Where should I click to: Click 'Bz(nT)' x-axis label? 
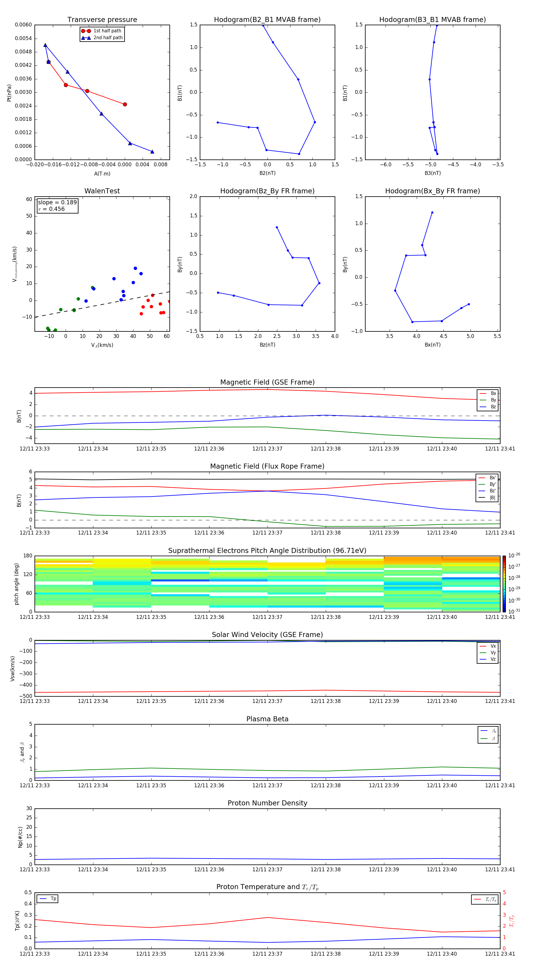[267, 345]
